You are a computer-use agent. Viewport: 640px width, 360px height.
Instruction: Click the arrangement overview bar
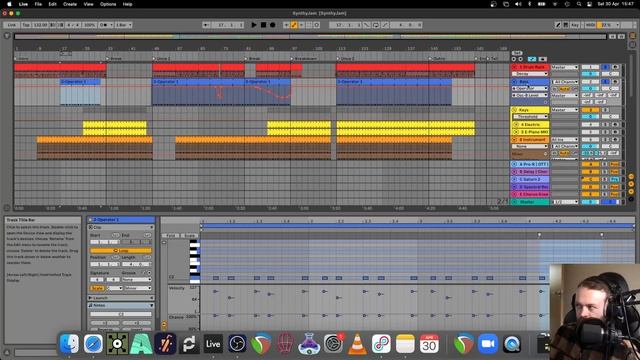click(x=310, y=37)
